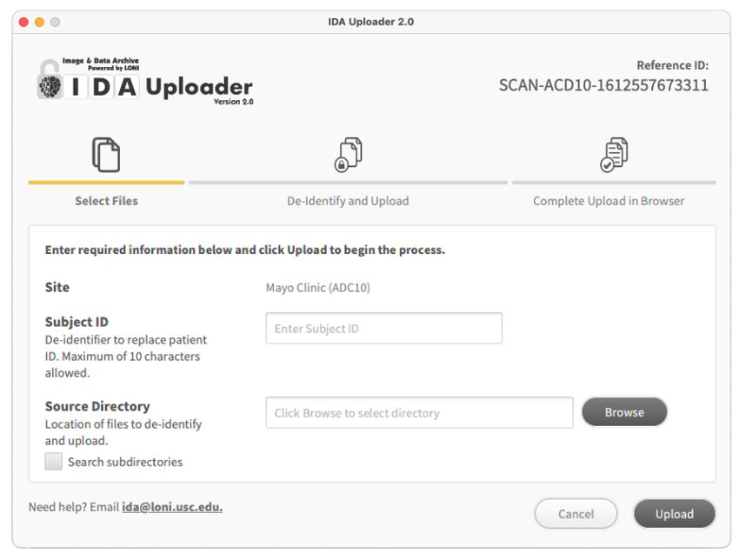Select the Select Files step label
Screen dimensions: 739x560
click(x=107, y=201)
